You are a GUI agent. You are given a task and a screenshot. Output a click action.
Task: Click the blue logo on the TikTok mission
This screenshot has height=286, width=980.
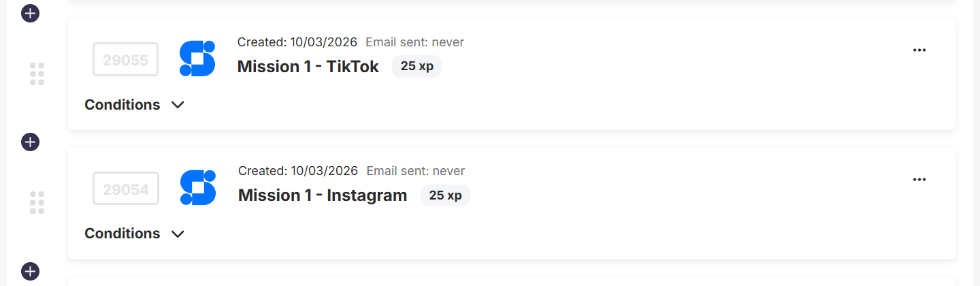pyautogui.click(x=197, y=59)
